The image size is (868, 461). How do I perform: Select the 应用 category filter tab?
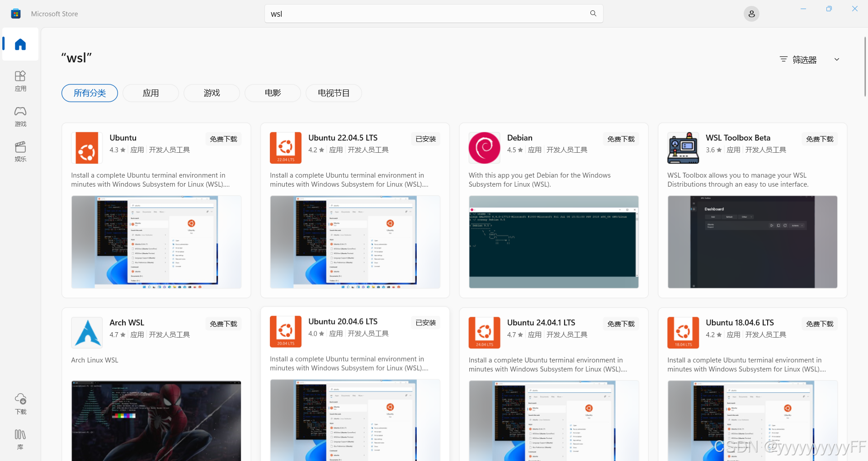[x=151, y=93]
